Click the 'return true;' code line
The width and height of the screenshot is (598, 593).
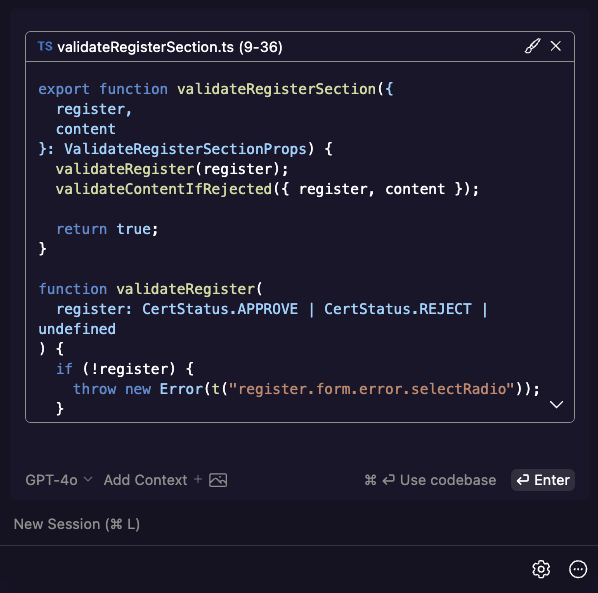point(107,229)
